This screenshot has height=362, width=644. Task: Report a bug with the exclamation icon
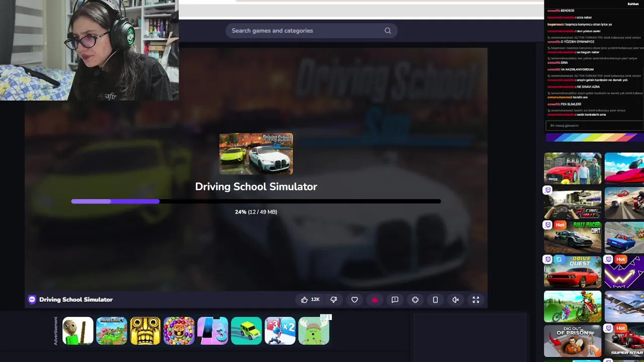coord(395,300)
